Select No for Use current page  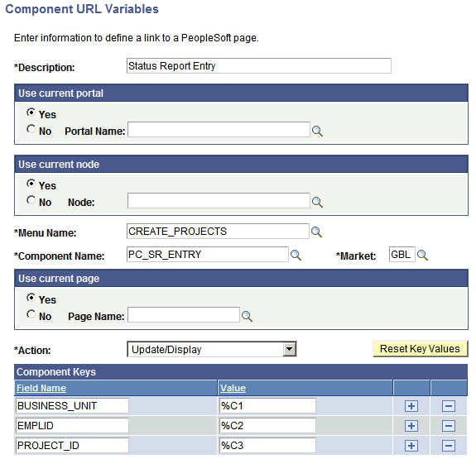pos(31,314)
